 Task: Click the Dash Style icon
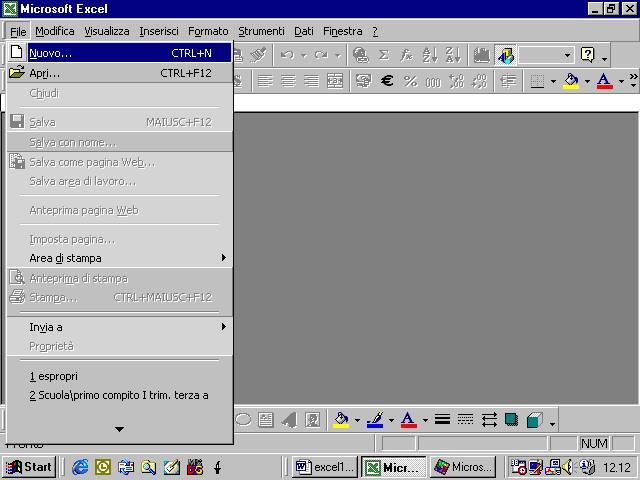pos(465,420)
